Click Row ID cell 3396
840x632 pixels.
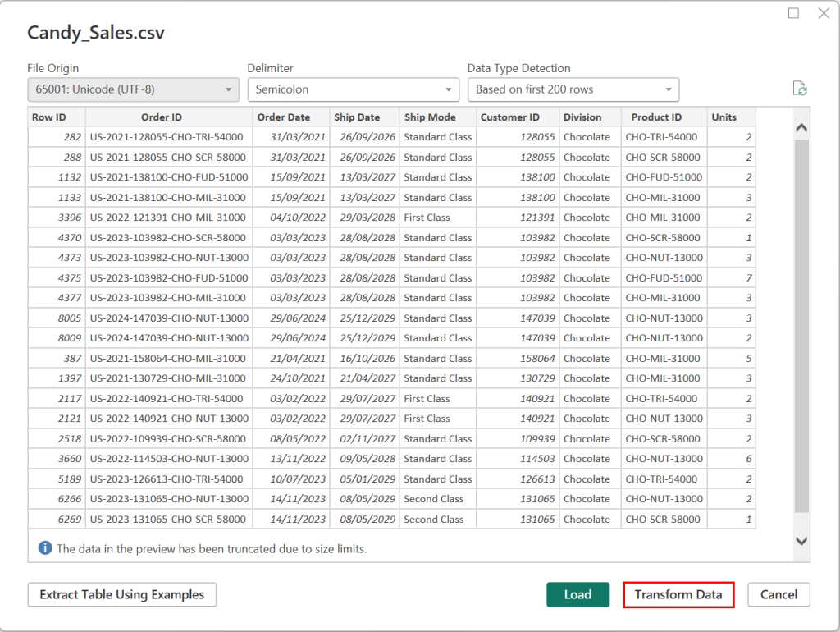point(57,218)
